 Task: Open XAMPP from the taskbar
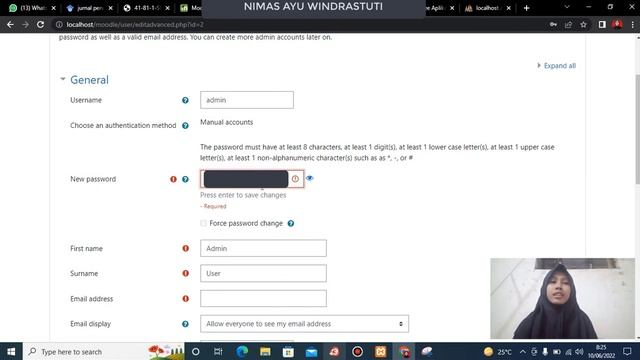[380, 351]
